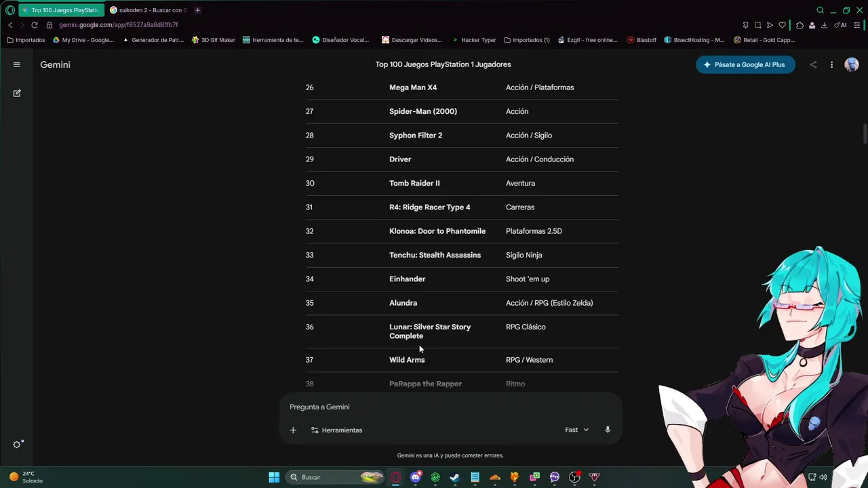Click the conversation title Top 100 Juegos PlayStation
The image size is (868, 488).
point(443,64)
